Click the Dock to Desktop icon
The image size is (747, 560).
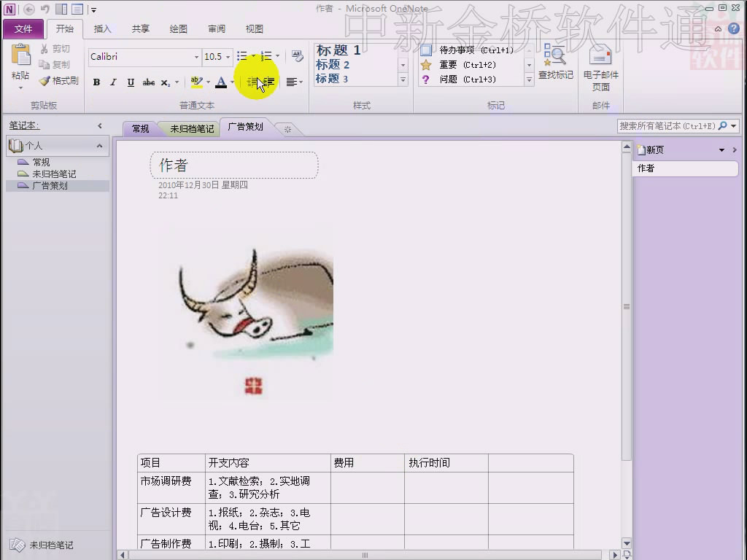click(61, 9)
